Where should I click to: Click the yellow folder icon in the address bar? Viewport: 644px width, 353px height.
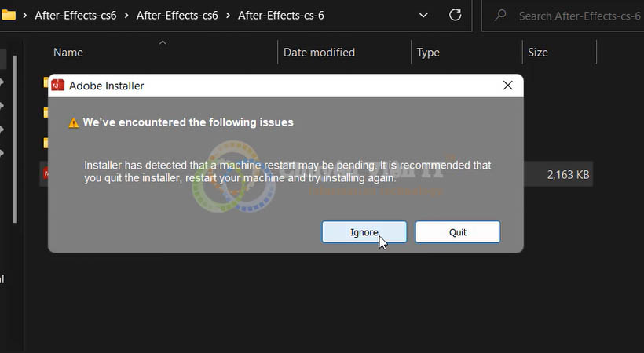coord(8,15)
